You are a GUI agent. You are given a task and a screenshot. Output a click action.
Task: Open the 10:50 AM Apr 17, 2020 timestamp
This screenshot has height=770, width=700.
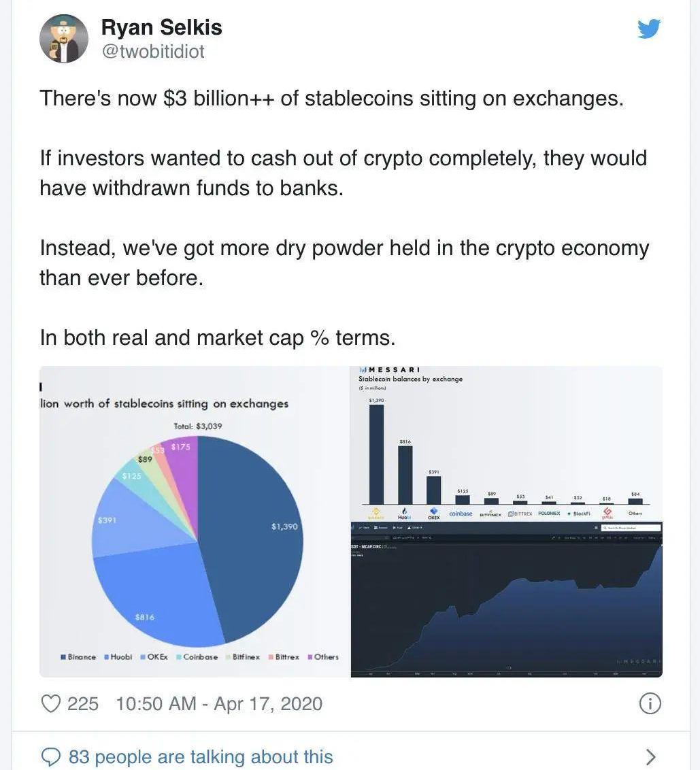click(x=219, y=703)
